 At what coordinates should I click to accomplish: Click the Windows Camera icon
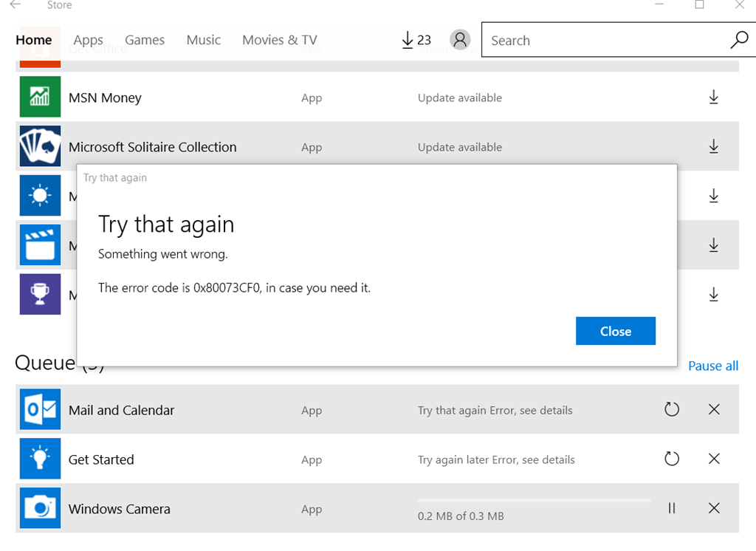click(x=40, y=508)
